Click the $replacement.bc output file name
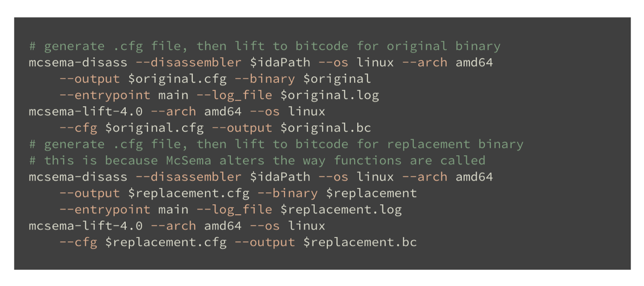 point(360,242)
